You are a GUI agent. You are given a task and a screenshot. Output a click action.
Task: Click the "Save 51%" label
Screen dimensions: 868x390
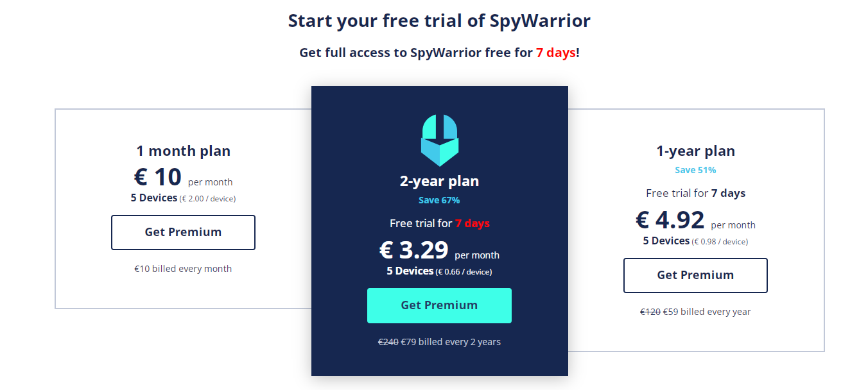pos(695,170)
